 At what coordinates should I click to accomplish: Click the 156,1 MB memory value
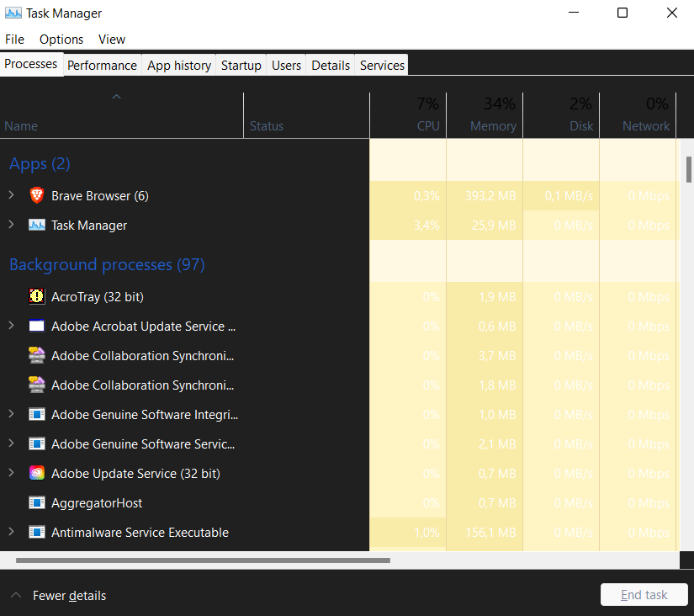[490, 533]
